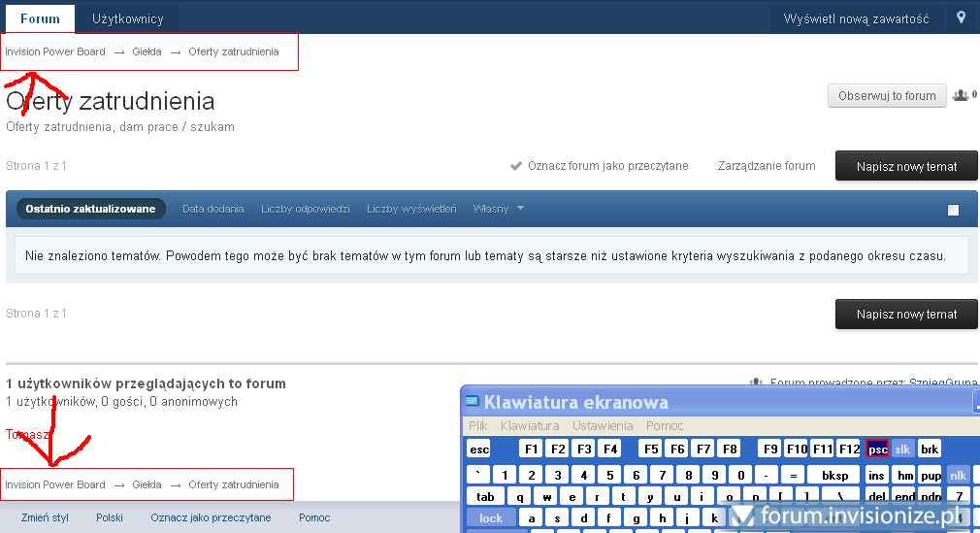This screenshot has height=533, width=980.
Task: Open Invision Power Board in footer breadcrumb
Action: click(x=55, y=484)
